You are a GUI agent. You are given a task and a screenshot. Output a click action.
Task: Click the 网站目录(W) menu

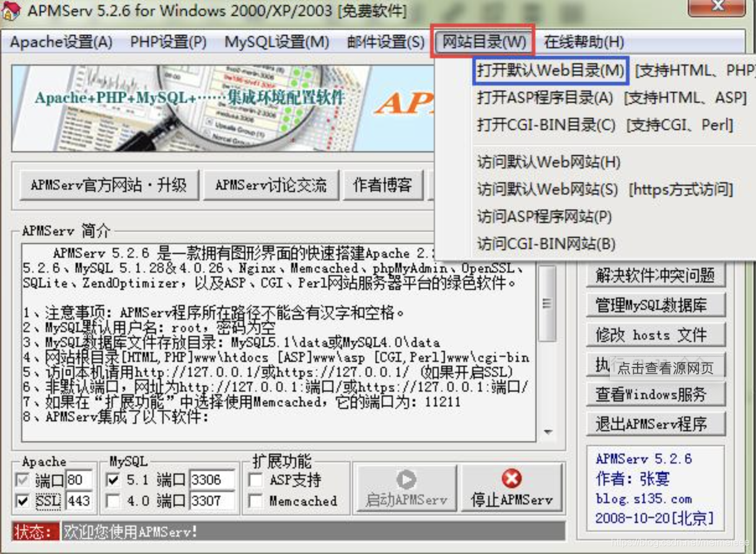click(x=484, y=42)
